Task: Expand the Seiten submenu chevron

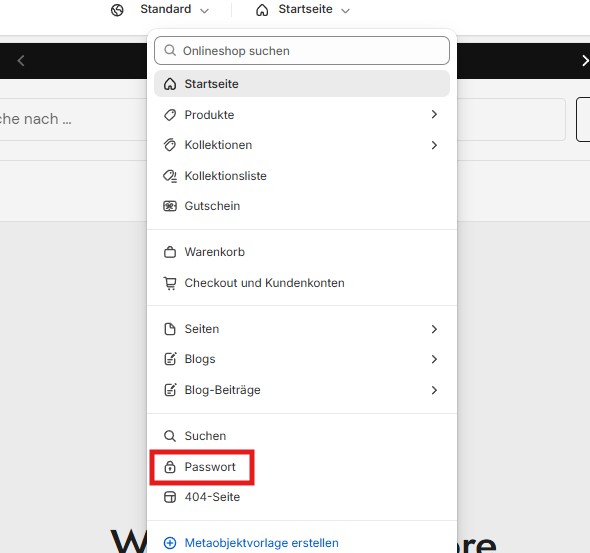Action: [434, 329]
